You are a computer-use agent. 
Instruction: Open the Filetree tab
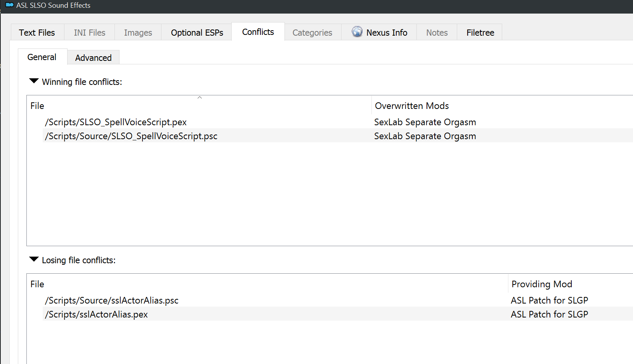click(480, 33)
